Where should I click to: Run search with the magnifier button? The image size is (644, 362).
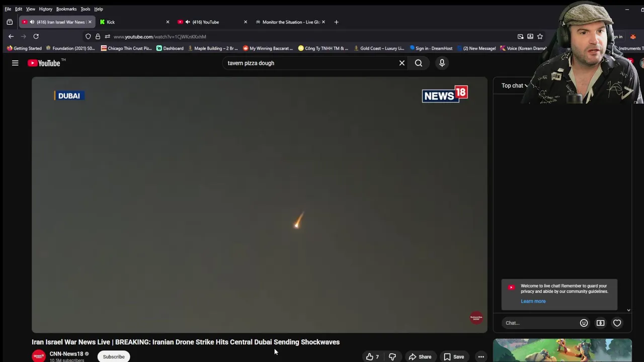(419, 63)
